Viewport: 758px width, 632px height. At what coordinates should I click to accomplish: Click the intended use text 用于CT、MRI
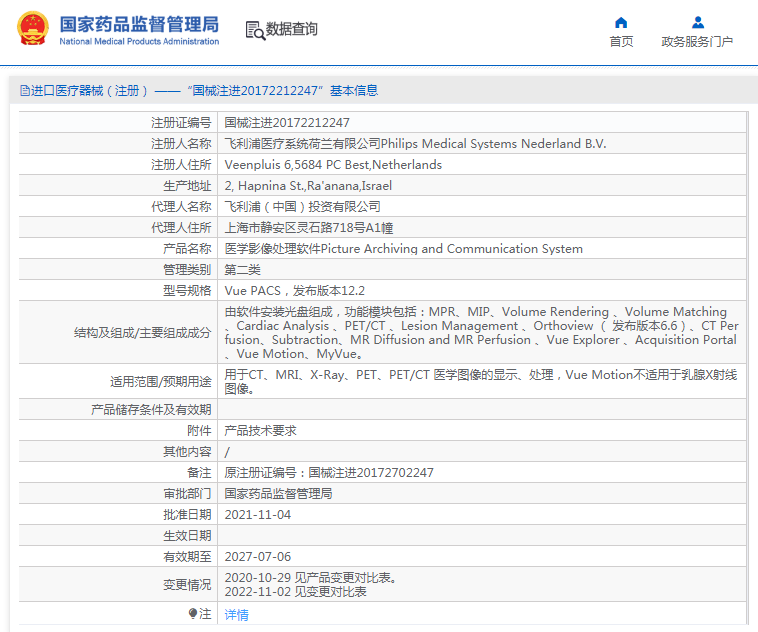tap(481, 382)
